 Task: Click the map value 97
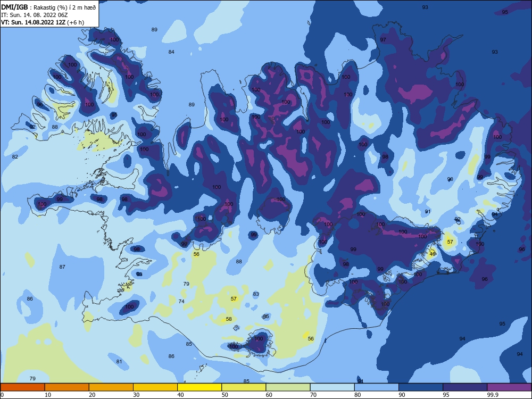click(383, 40)
